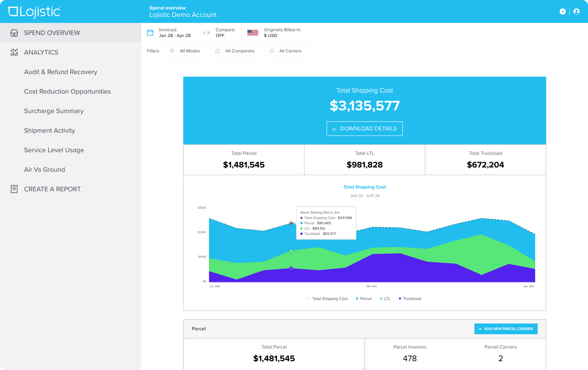The image size is (588, 370).
Task: Toggle Truckload series in chart legend
Action: tap(410, 299)
